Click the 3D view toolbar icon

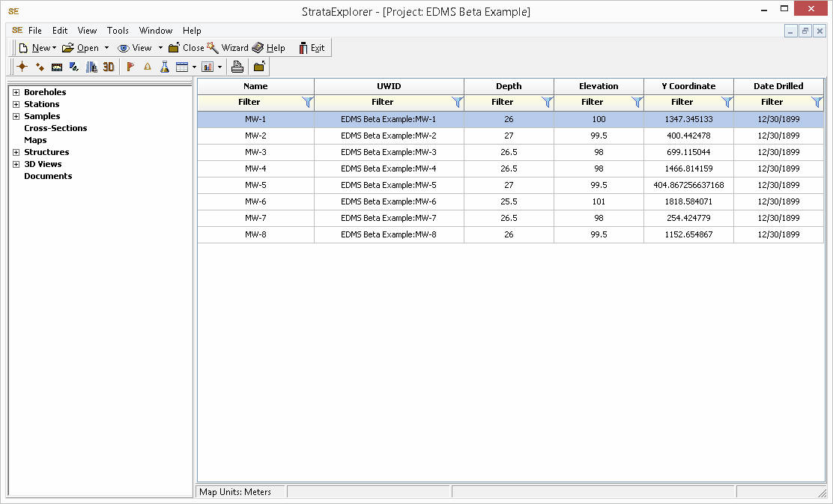point(109,67)
